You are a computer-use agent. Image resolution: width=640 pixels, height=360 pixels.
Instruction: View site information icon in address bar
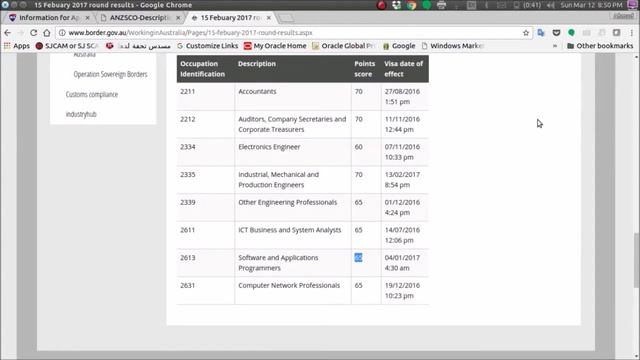(x=62, y=33)
